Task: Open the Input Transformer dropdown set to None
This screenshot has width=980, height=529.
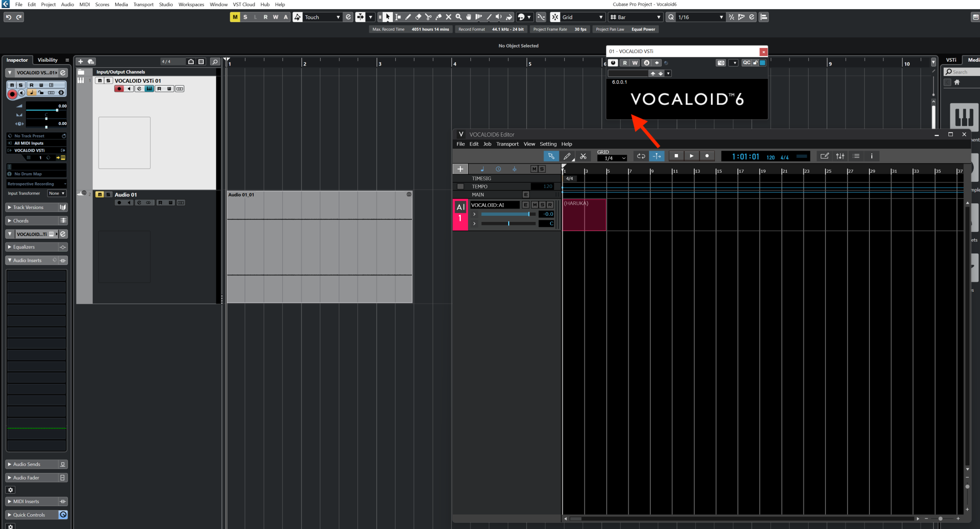Action: [56, 193]
